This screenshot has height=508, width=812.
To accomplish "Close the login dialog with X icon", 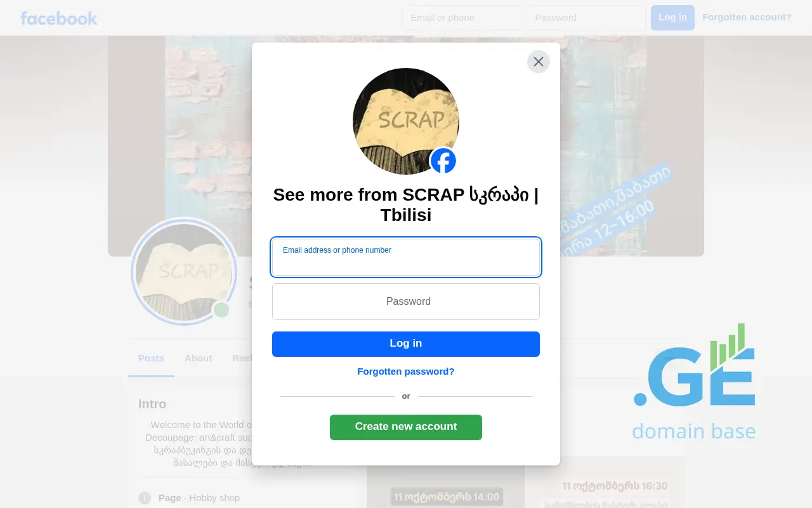I will coord(539,62).
